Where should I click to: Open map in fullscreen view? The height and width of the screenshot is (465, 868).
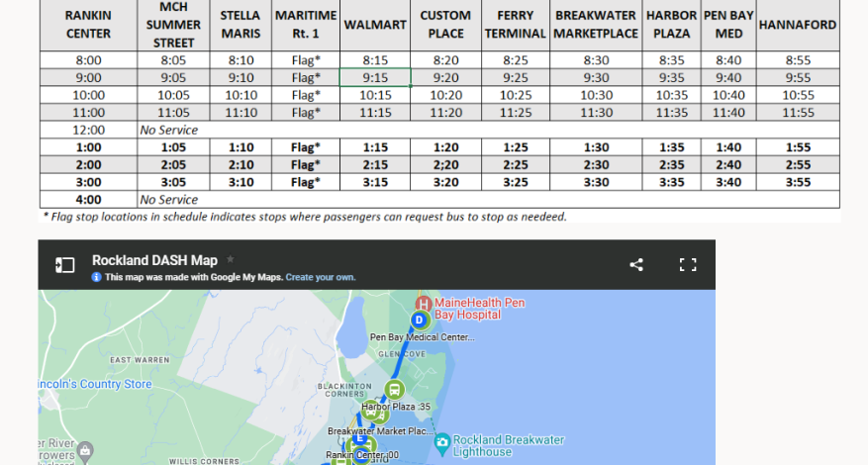coord(688,265)
